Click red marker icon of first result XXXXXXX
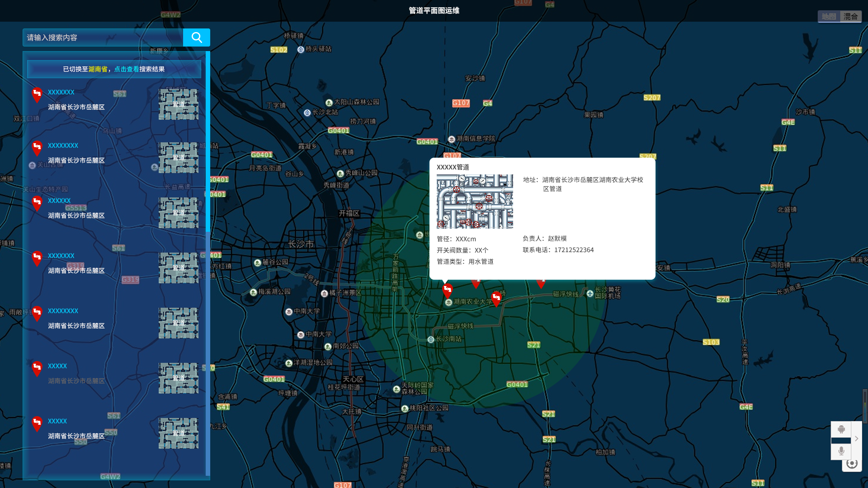The height and width of the screenshot is (488, 868). point(37,95)
